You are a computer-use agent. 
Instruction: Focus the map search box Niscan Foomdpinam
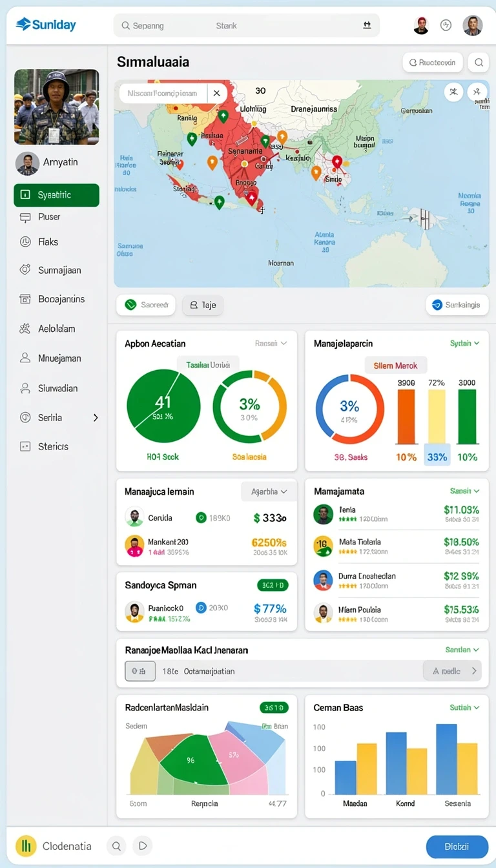(163, 93)
